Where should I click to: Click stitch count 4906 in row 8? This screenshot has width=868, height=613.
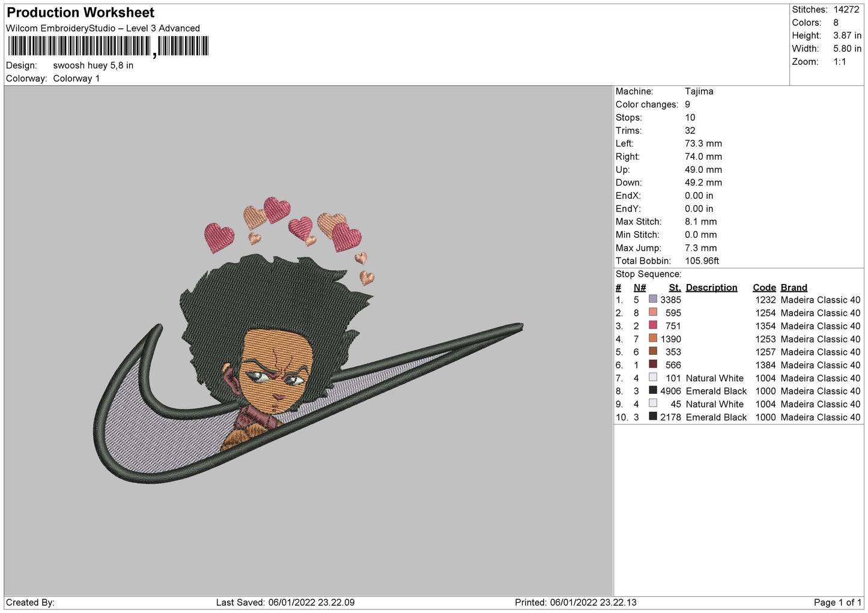(670, 391)
